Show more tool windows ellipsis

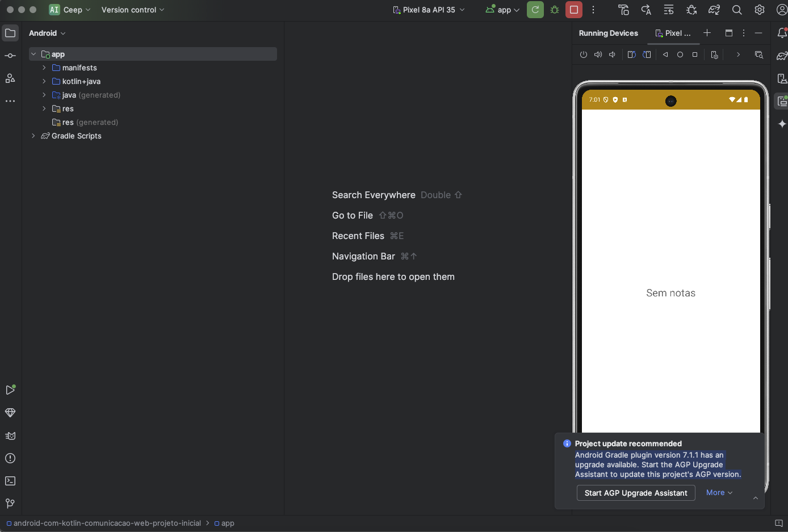10,101
